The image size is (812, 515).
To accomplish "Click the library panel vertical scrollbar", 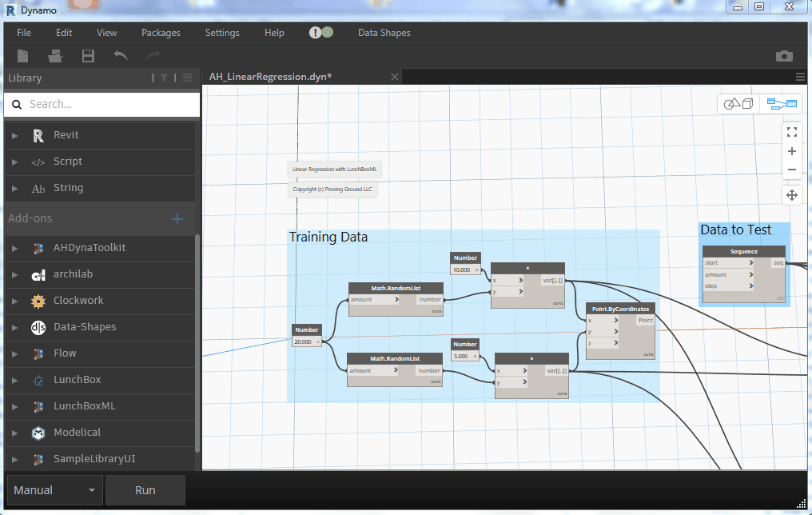I will click(197, 343).
